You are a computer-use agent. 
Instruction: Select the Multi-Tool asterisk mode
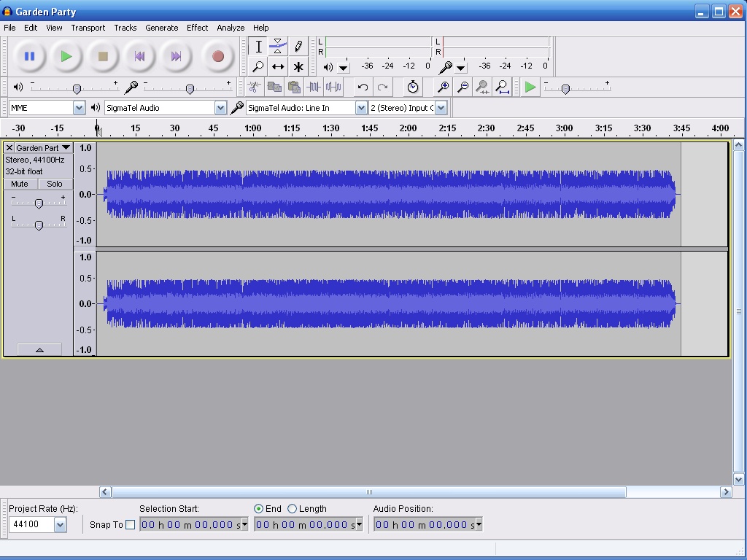[x=298, y=66]
